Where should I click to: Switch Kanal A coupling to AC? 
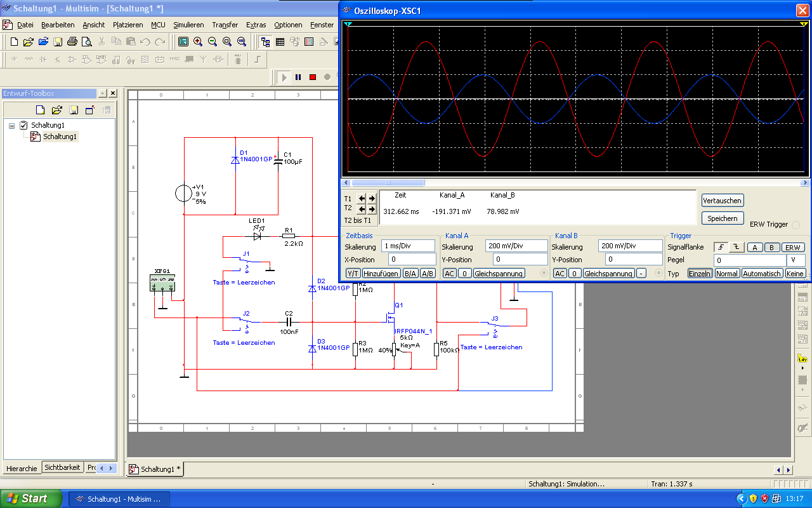(x=449, y=274)
